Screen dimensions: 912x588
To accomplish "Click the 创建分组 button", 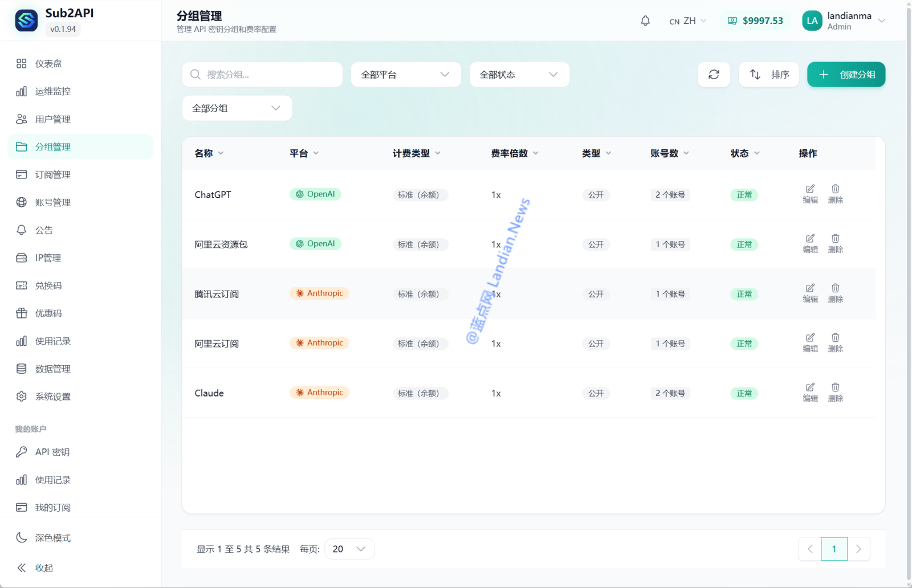I will (846, 75).
